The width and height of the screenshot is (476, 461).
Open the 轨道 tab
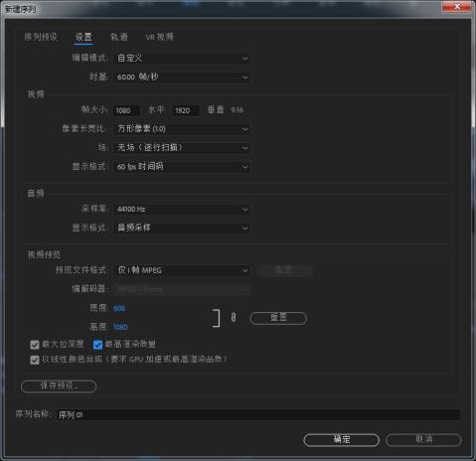pos(119,37)
